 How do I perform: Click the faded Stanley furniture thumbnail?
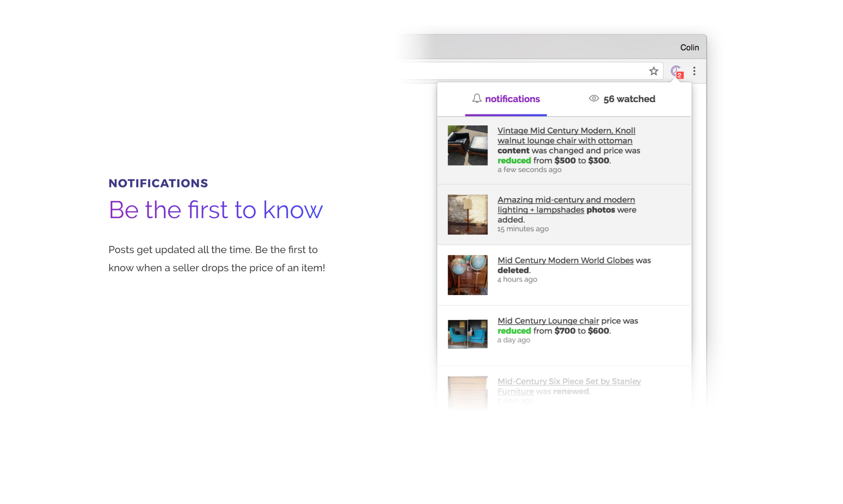(x=467, y=391)
